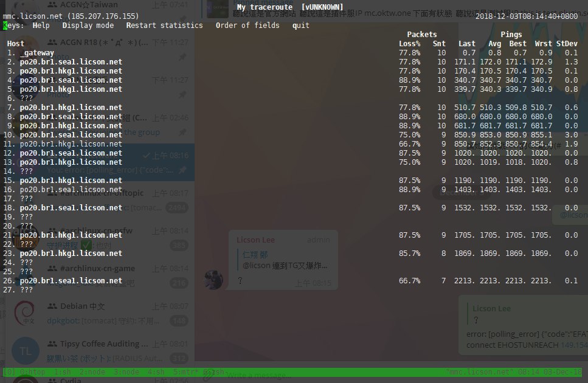Open Order of fields option

247,26
